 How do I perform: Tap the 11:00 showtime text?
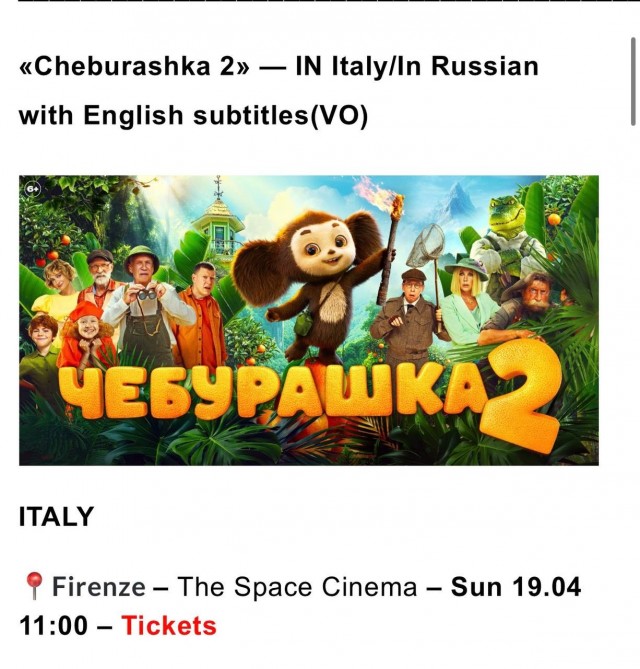tap(53, 626)
